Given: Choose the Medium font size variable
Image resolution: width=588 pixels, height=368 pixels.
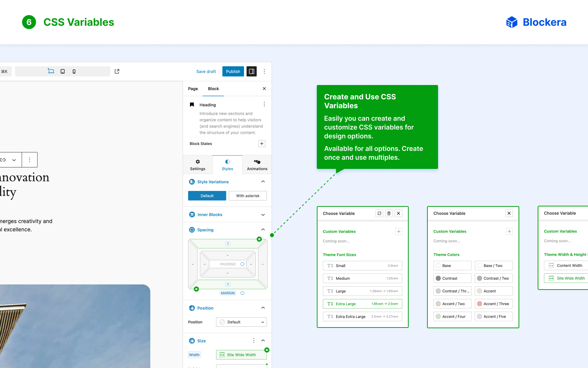Looking at the screenshot, I should pos(362,279).
